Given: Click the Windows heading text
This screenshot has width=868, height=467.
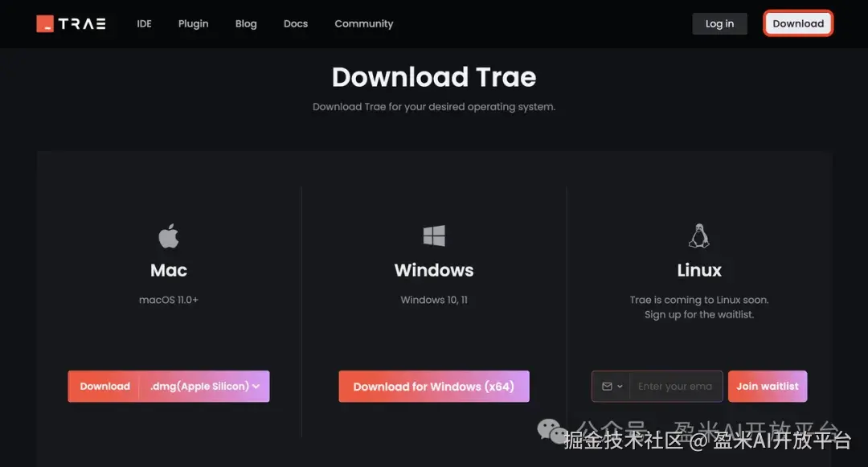Looking at the screenshot, I should (434, 270).
